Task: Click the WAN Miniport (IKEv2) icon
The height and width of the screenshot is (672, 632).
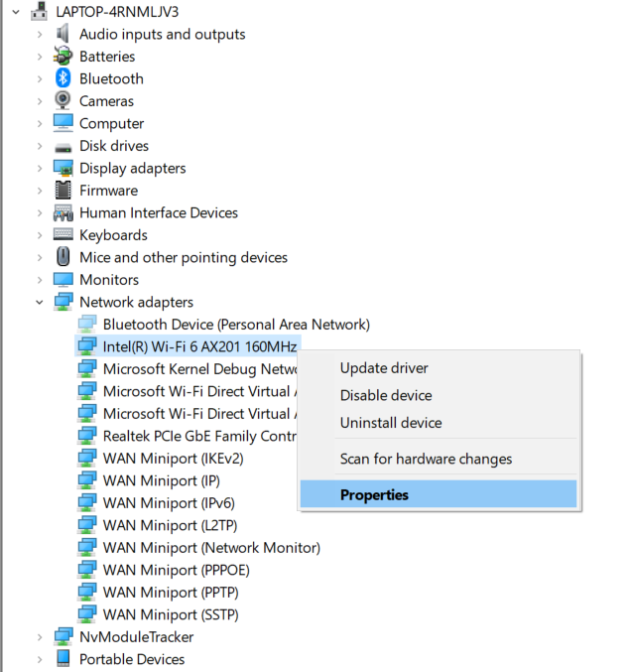Action: pyautogui.click(x=87, y=458)
